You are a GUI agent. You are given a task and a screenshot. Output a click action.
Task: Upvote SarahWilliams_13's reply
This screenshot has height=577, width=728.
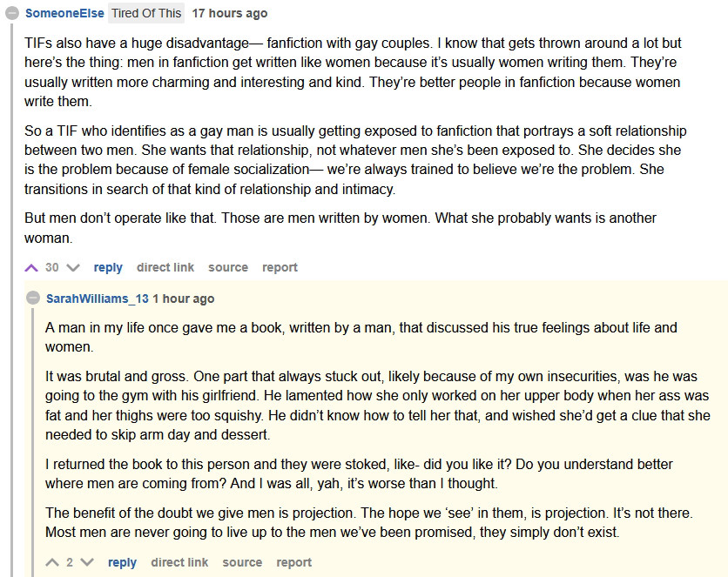click(53, 562)
